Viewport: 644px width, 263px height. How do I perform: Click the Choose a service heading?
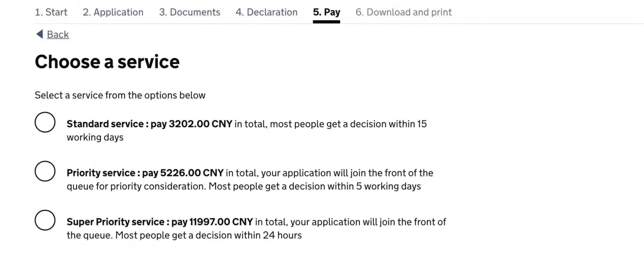point(107,62)
